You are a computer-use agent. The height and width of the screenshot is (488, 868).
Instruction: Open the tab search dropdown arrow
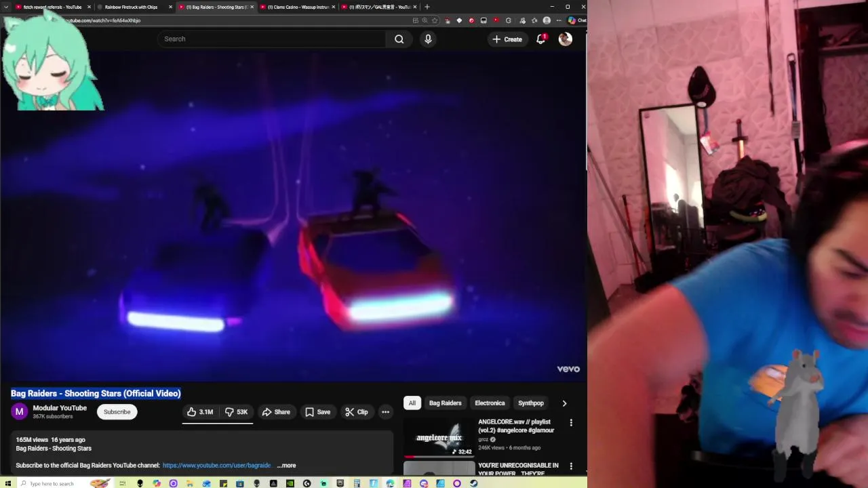(6, 7)
